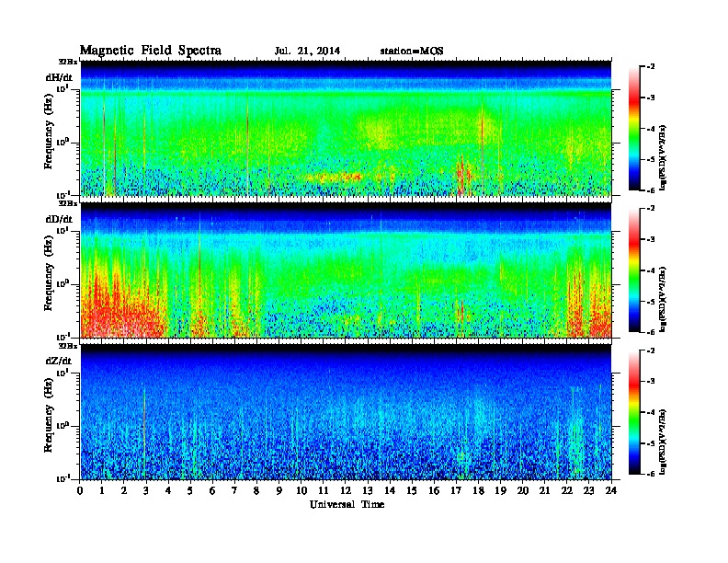Screen dimensions: 728x563
Task: Click the 'station=MOS' label
Action: (412, 52)
